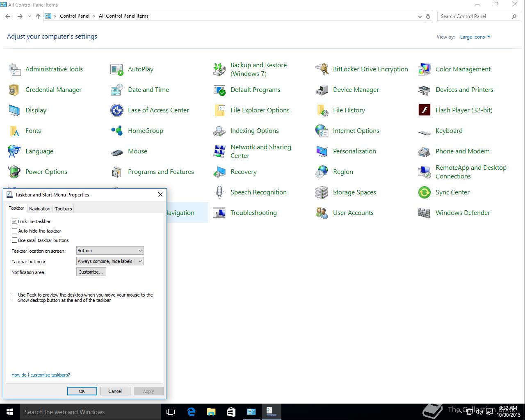Open How do I customize taskbars link
The width and height of the screenshot is (525, 420).
[41, 375]
